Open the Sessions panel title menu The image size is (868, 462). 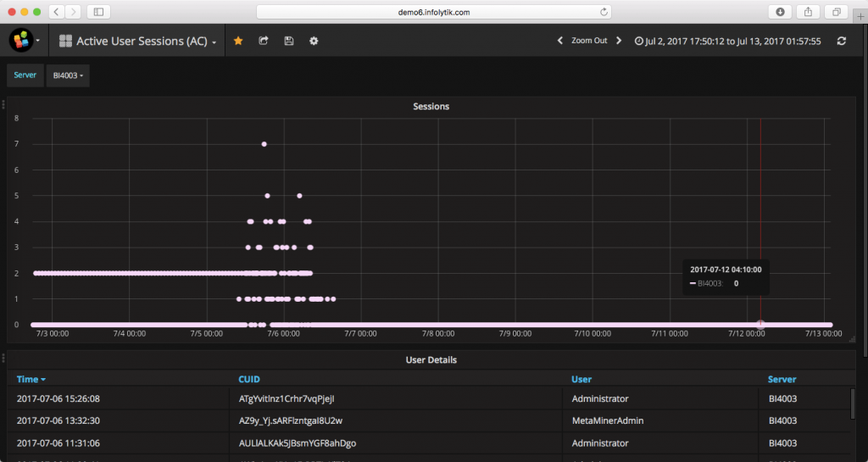point(431,107)
